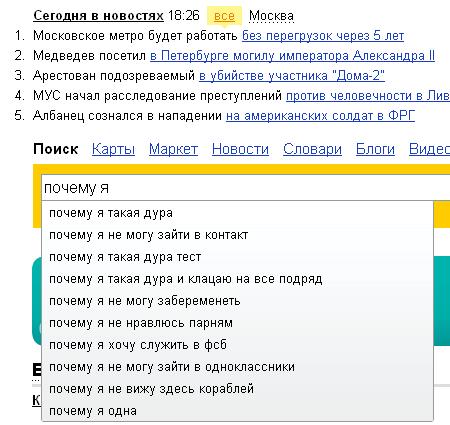Switch to the 'Блоги' tab

pos(375,149)
